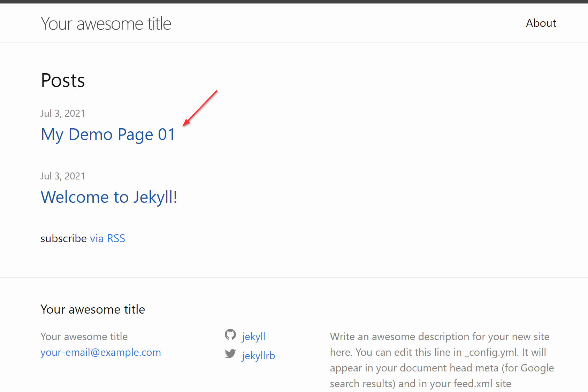Viewport: 588px width, 392px height.
Task: Subscribe via RSS link
Action: 107,238
